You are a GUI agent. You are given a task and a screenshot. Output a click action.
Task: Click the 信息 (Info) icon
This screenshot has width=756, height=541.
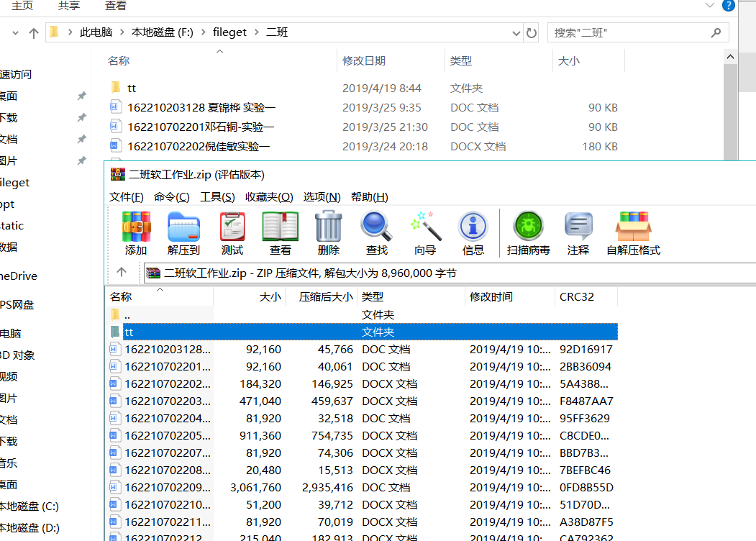(x=473, y=232)
